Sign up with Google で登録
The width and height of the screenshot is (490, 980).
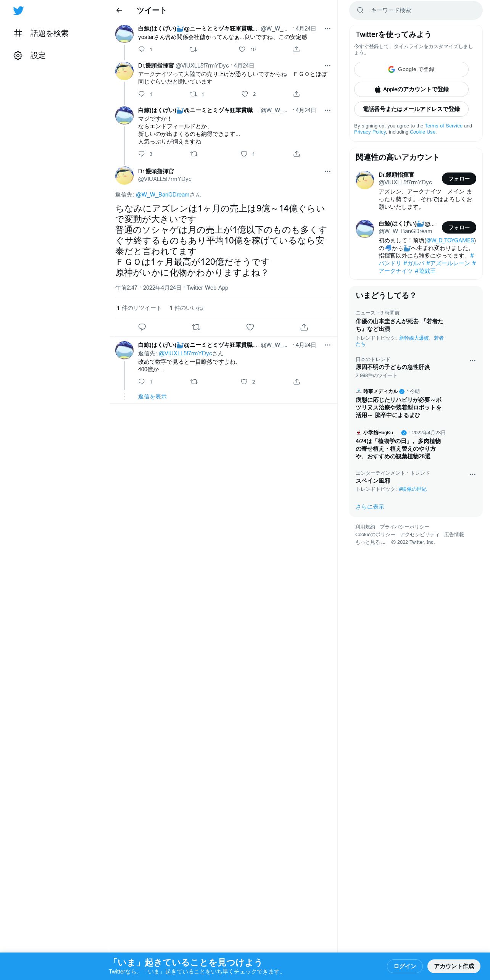click(411, 69)
